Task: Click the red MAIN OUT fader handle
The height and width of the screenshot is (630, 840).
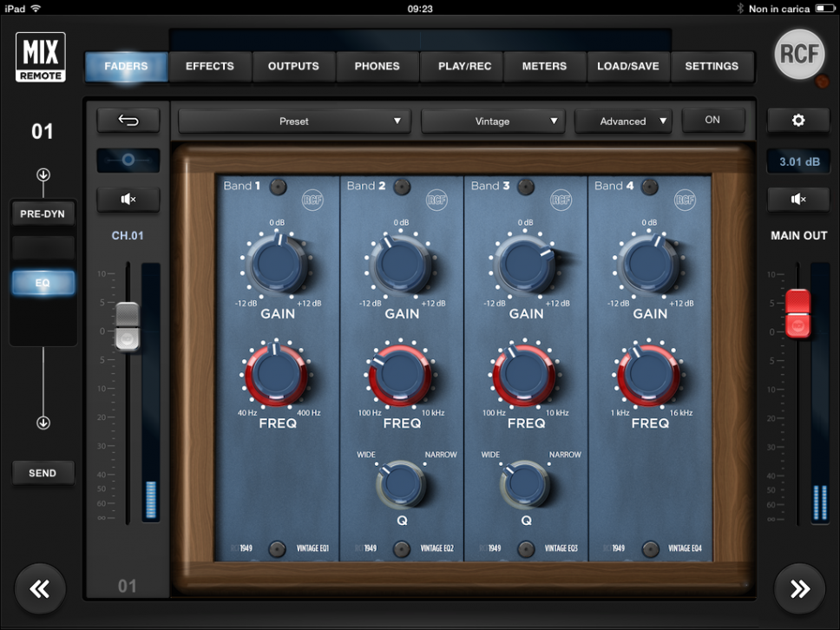Action: [797, 313]
